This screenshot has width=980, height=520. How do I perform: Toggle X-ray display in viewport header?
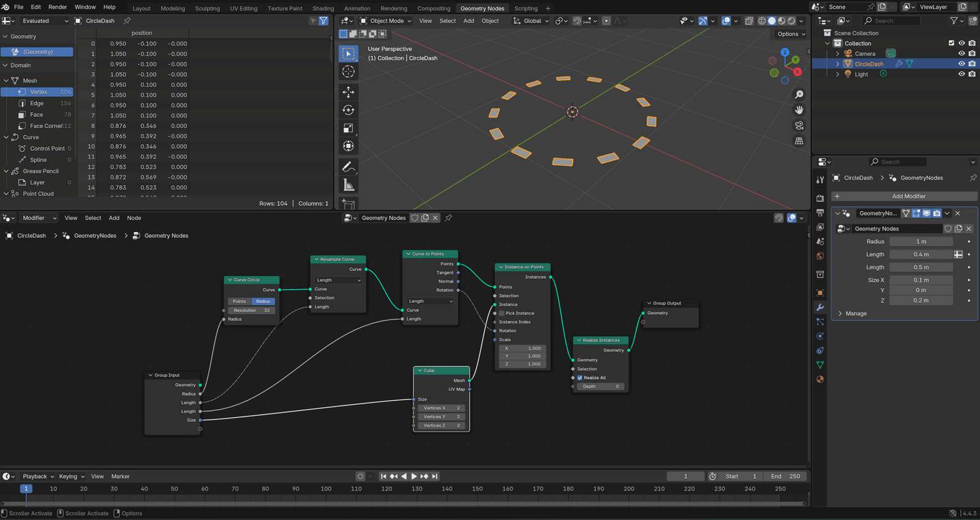tap(749, 21)
